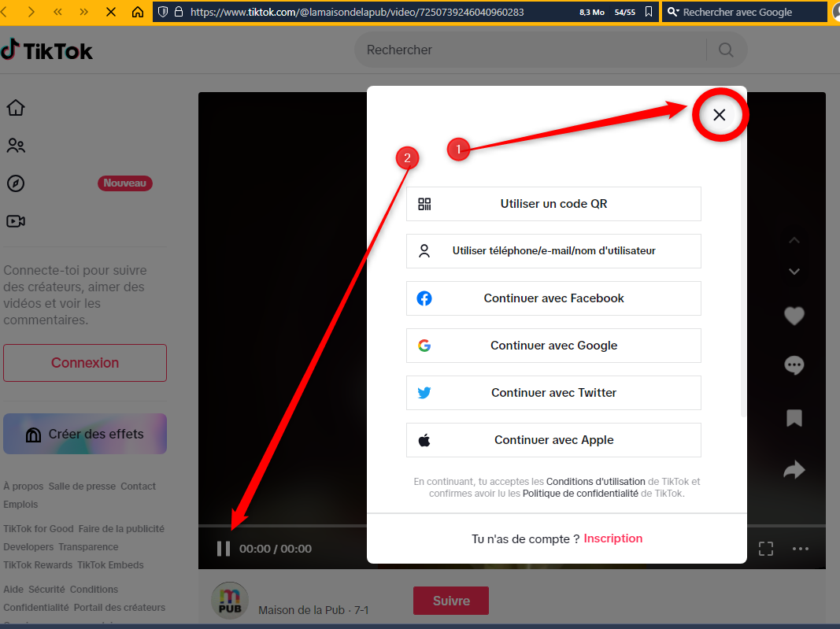The width and height of the screenshot is (840, 629).
Task: Close the login dialog with X
Action: pos(719,115)
